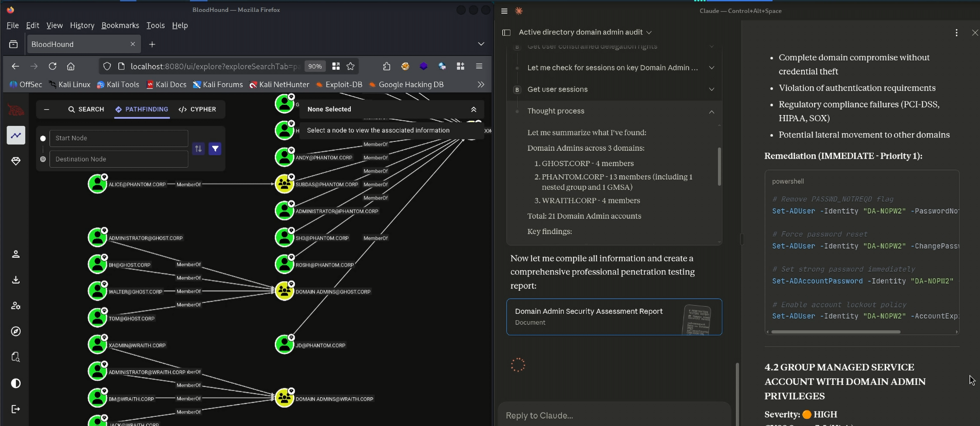
Task: Open the pathfinding edge filter
Action: pos(215,149)
